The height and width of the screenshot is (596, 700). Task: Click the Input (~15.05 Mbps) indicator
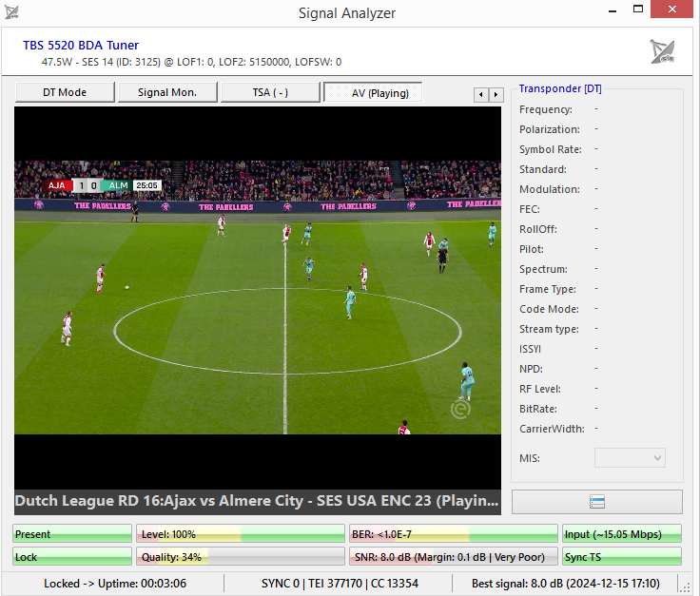click(x=622, y=533)
